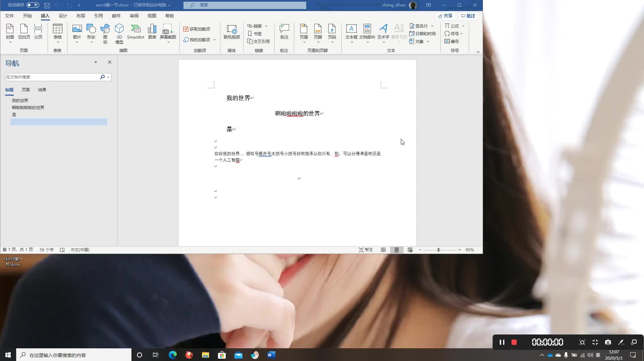Go to heading 我的世界 in navigation
This screenshot has height=361, width=644.
click(x=20, y=101)
